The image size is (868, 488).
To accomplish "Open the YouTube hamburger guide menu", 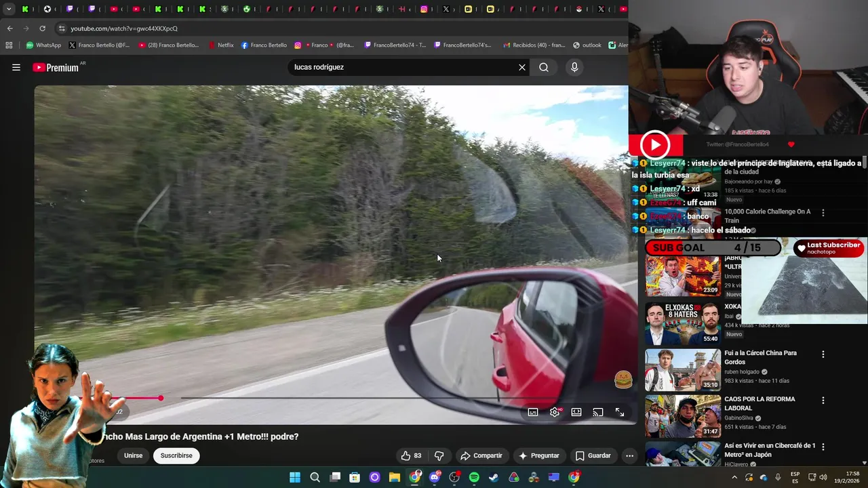I will coord(16,67).
